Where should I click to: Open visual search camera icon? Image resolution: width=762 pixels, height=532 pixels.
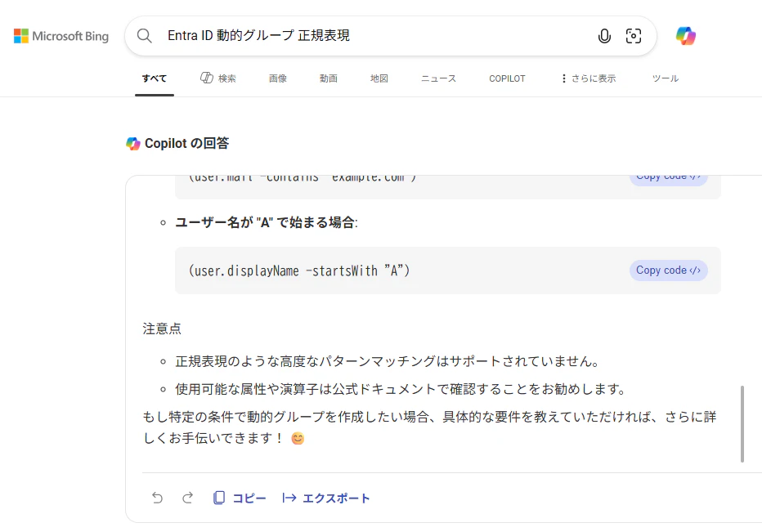pos(633,36)
